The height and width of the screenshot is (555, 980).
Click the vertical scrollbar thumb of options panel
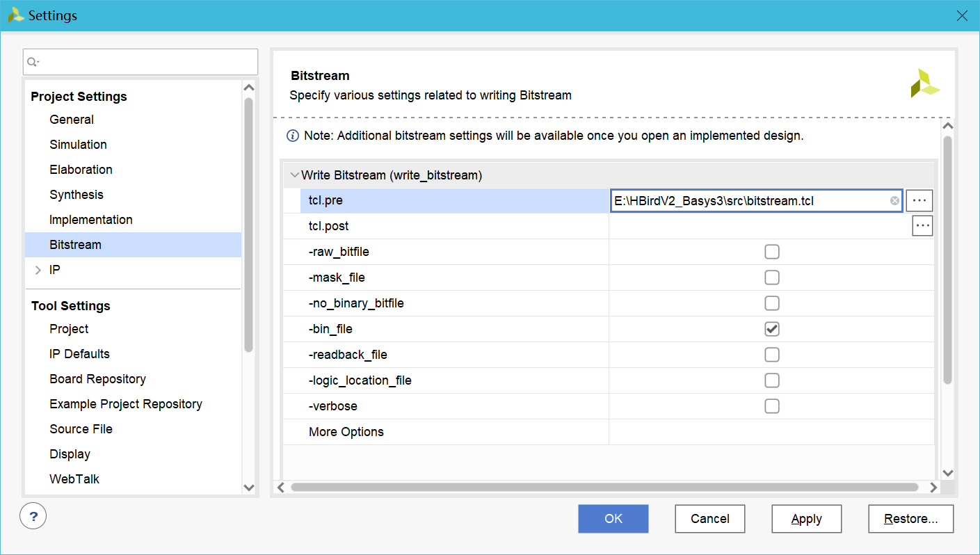pos(947,260)
